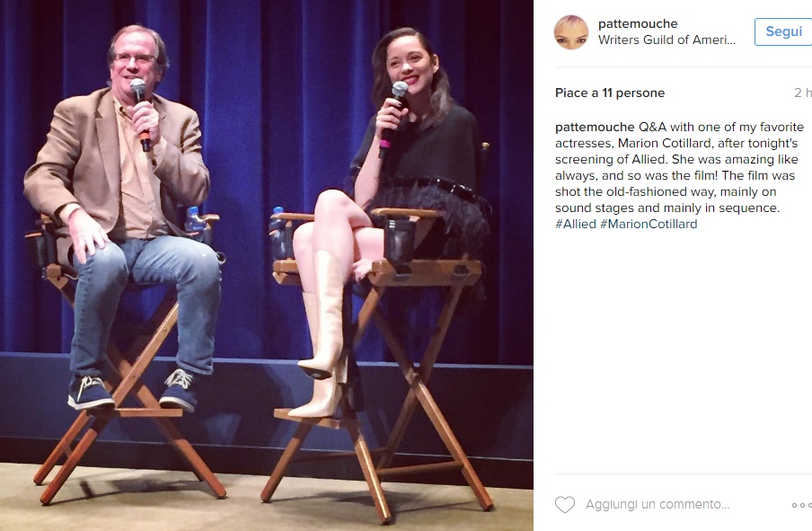Screen dimensions: 812x531
Task: Open the three-dot more options menu
Action: [801, 505]
